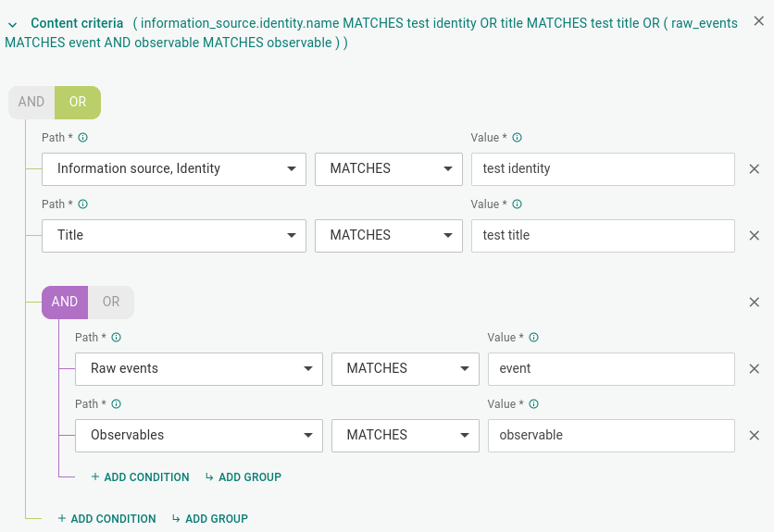This screenshot has width=774, height=532.
Task: Open the Observables path dropdown
Action: pos(199,436)
